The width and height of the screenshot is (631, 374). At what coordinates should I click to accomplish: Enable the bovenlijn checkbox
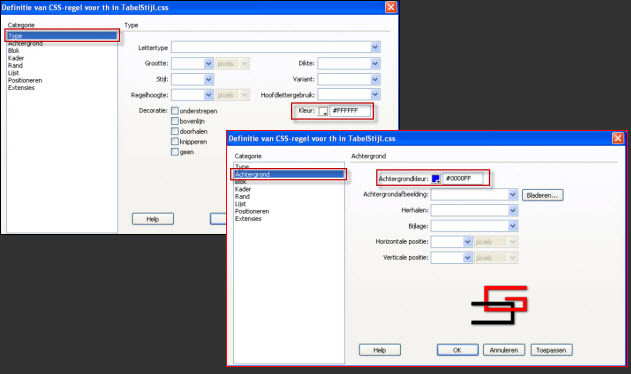point(175,121)
